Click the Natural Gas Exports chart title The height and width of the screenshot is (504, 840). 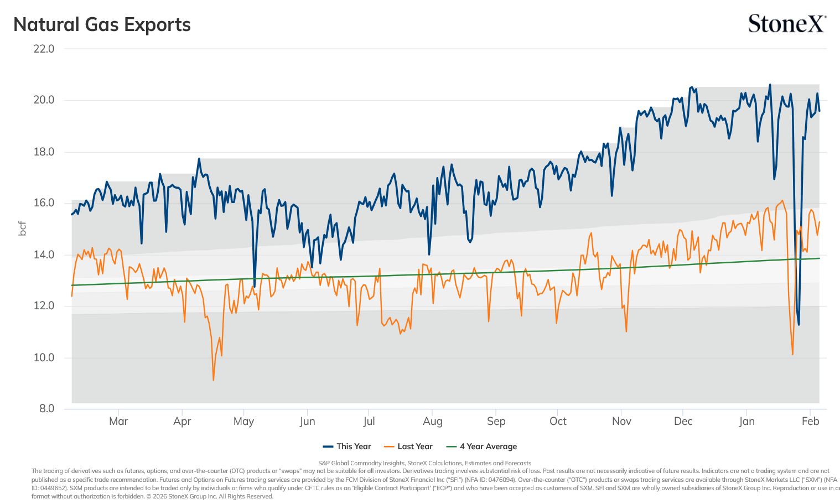(x=102, y=25)
